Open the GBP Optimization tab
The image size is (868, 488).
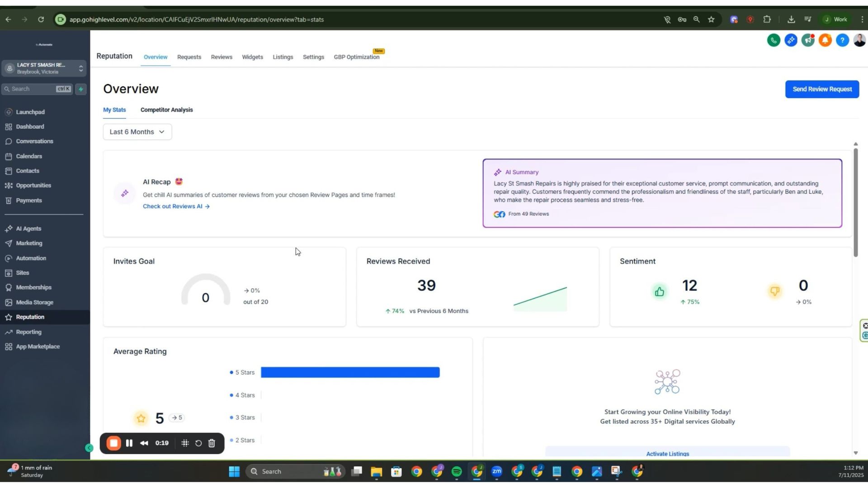point(356,57)
